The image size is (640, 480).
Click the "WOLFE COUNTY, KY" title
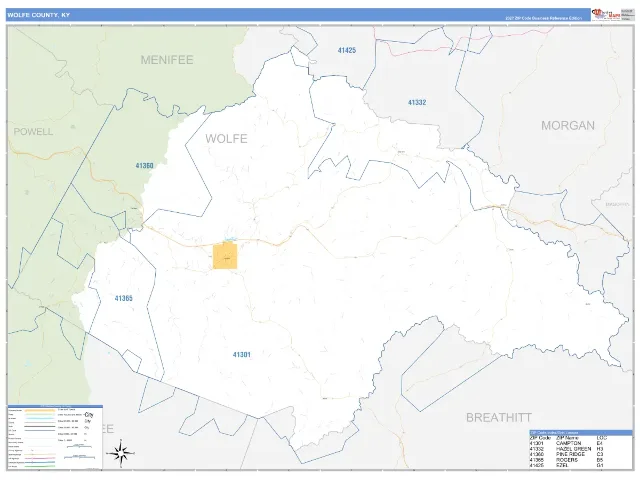pyautogui.click(x=38, y=15)
